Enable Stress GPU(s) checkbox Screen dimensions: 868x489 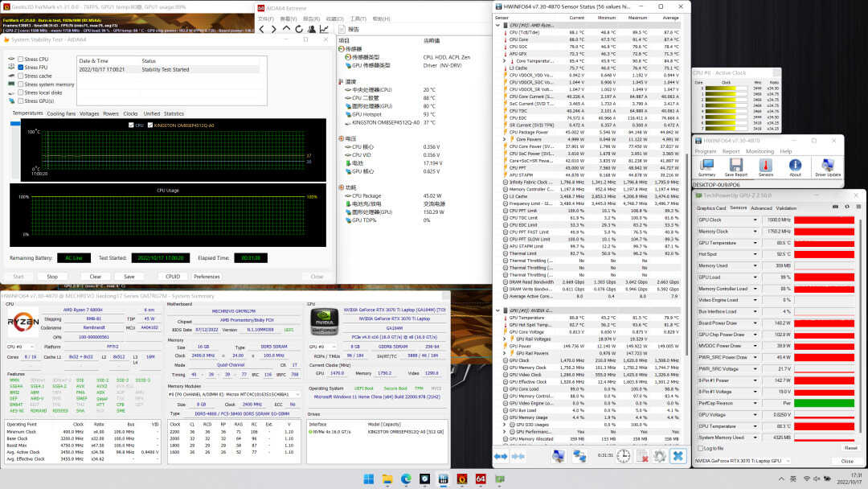coord(20,101)
